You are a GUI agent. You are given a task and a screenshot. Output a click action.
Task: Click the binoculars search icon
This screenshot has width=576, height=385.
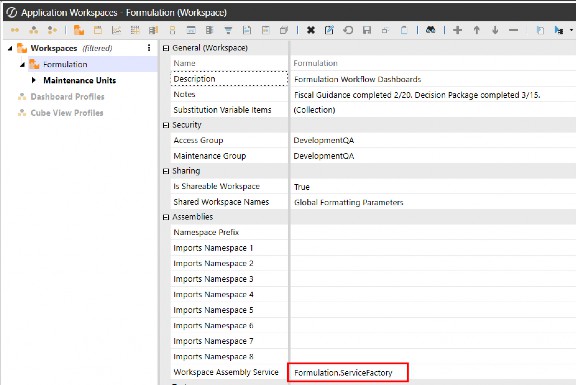tap(431, 30)
